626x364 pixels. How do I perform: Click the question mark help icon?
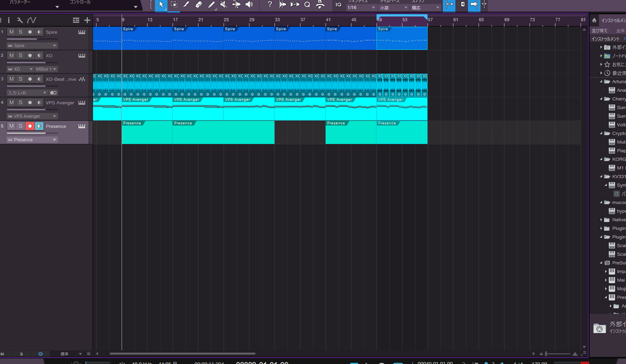click(x=270, y=5)
